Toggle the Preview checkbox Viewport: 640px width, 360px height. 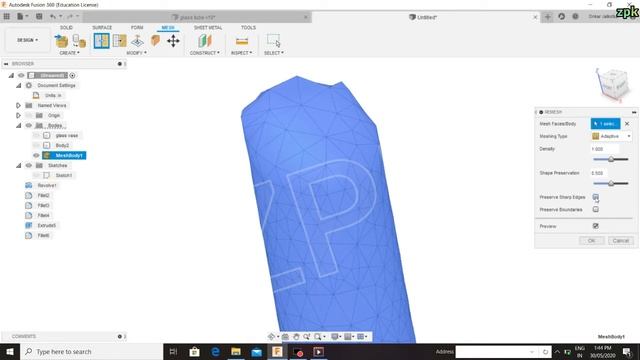click(596, 226)
